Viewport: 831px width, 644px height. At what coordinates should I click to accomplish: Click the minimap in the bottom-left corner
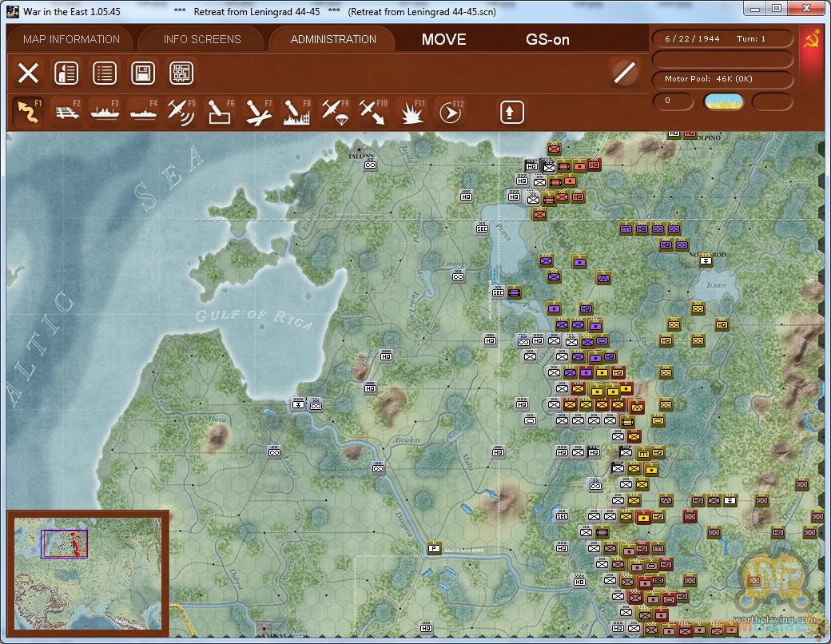point(87,573)
